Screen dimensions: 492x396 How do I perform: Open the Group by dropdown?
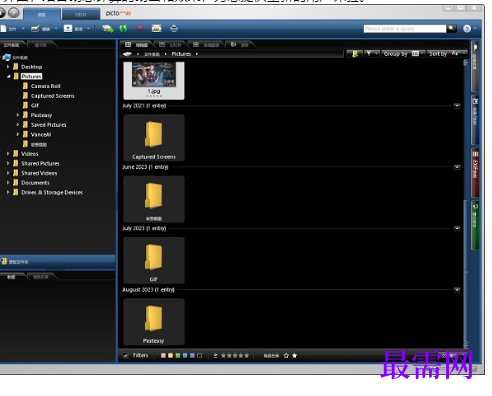[403, 54]
